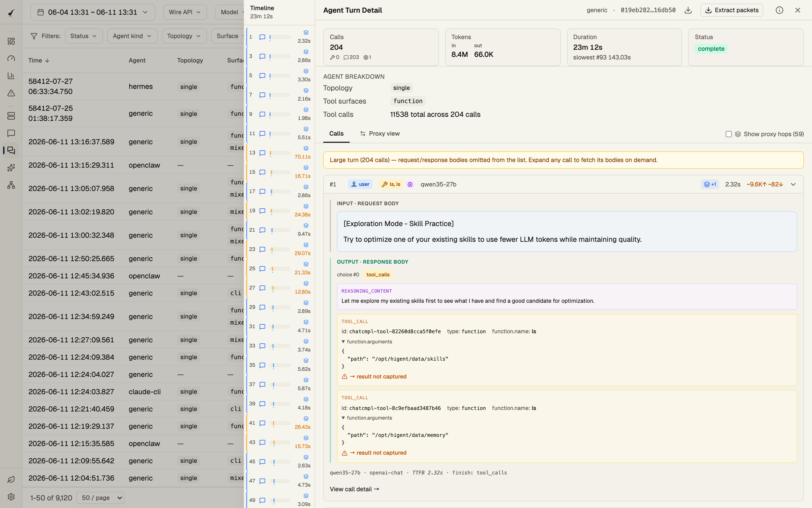This screenshot has width=812, height=508.
Task: Open the sparkle AI icon in sidebar
Action: [x=11, y=167]
